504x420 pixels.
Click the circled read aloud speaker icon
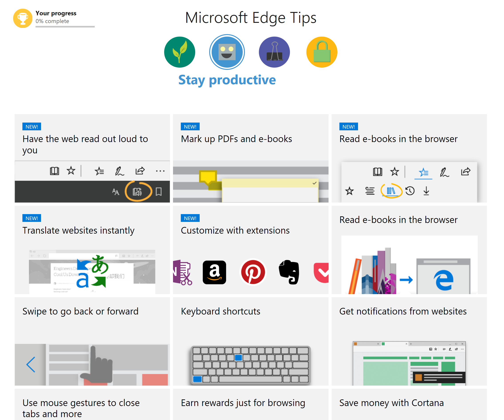click(138, 191)
